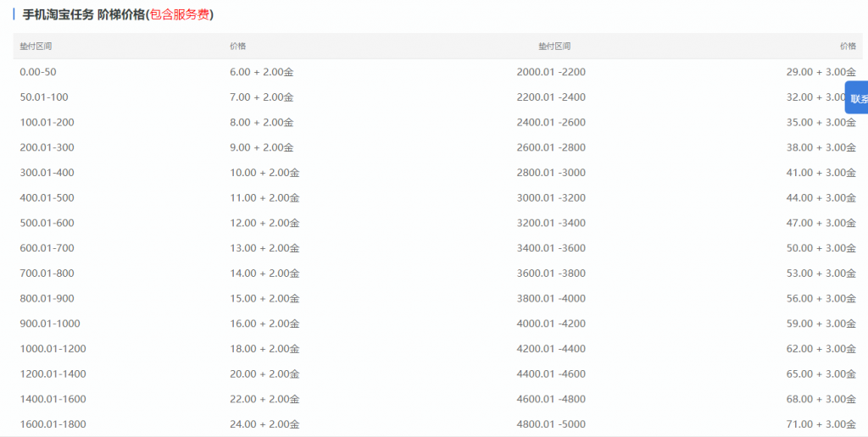Click price 20.00 + 2.00金
868x437 pixels.
pos(264,374)
